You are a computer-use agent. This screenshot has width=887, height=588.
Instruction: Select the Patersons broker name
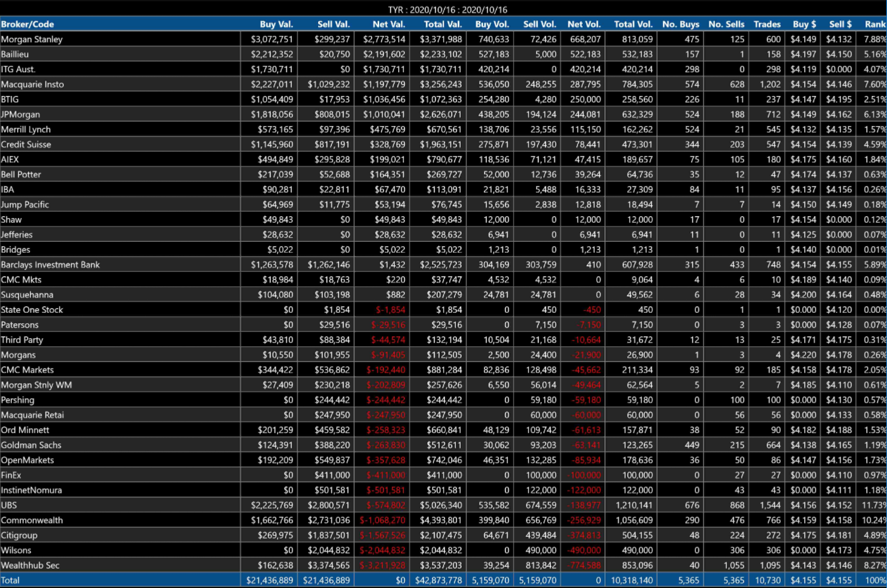(x=20, y=325)
